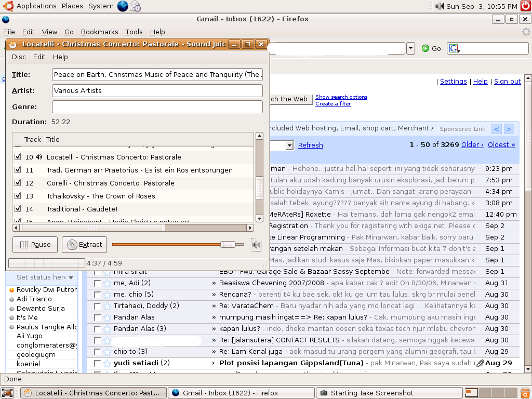The height and width of the screenshot is (399, 532).
Task: Open Sound Juicer's Help menu
Action: pos(60,57)
